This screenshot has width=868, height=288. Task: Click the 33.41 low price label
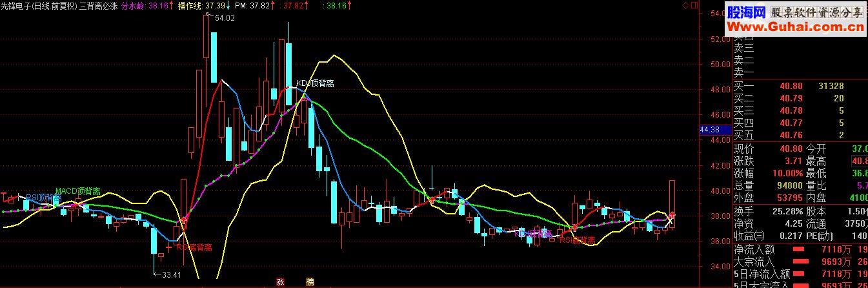170,274
